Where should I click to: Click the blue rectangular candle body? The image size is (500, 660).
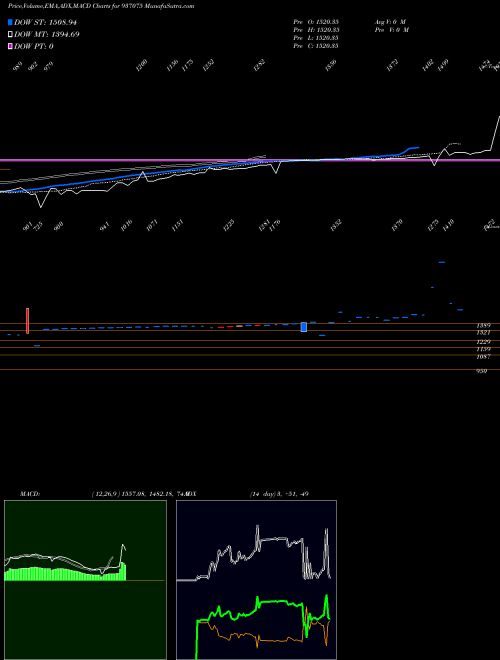pos(304,327)
